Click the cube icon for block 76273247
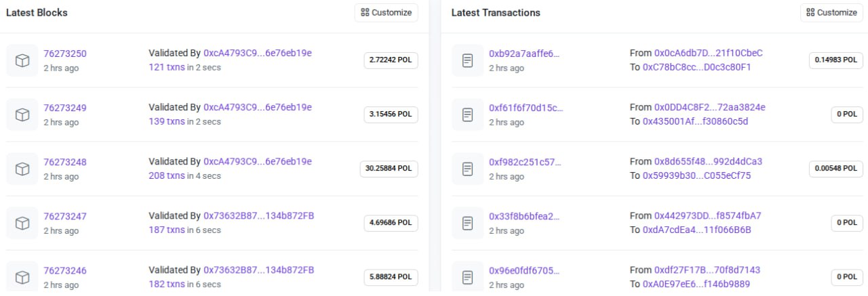Viewport: 868px width, 296px height. [22, 223]
